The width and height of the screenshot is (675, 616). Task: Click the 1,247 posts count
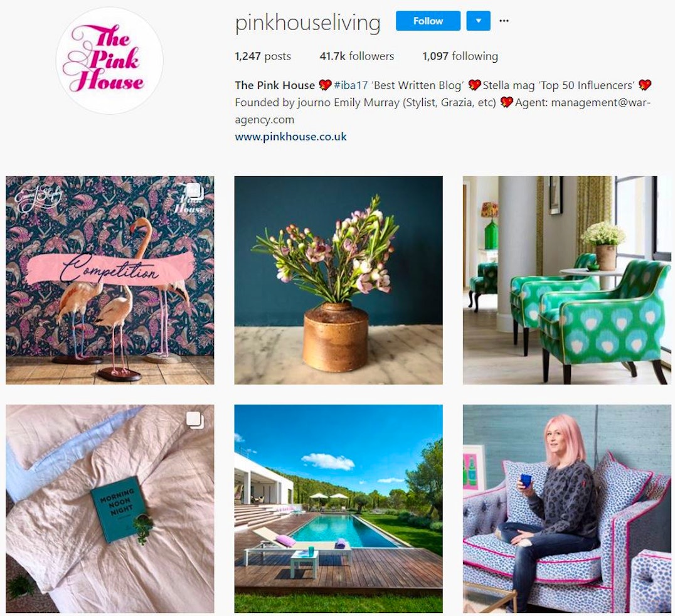coord(263,56)
